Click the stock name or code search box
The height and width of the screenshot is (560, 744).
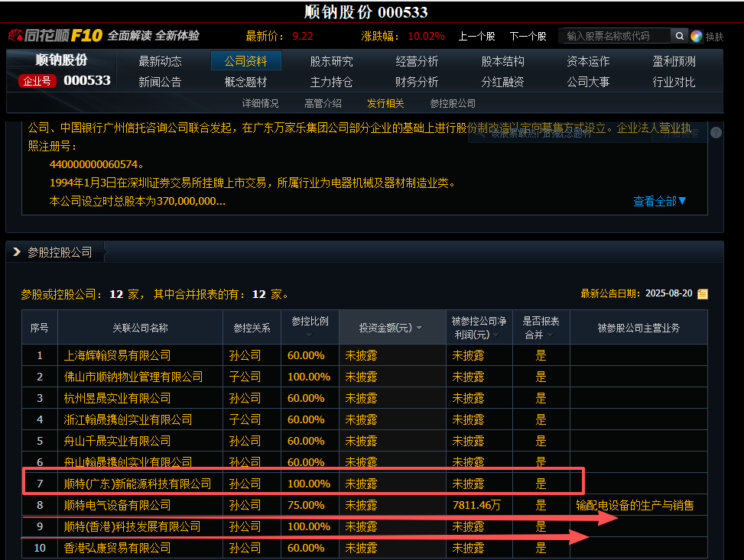pos(617,36)
